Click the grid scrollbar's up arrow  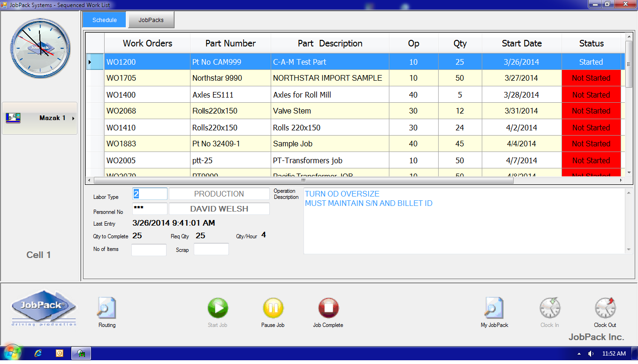(629, 36)
